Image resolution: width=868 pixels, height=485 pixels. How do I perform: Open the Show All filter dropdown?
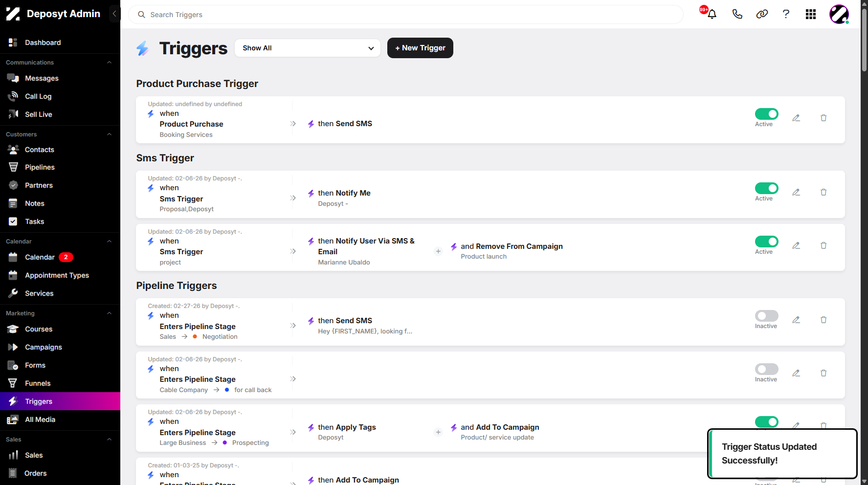coord(308,48)
